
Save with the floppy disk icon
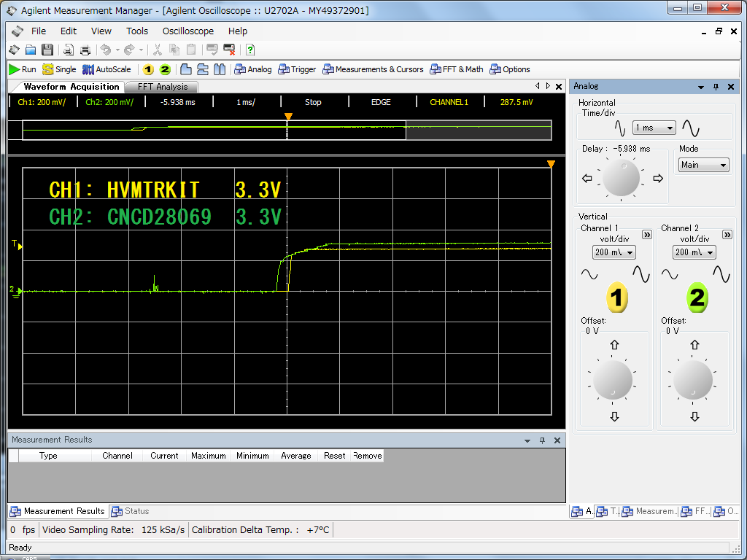click(47, 50)
